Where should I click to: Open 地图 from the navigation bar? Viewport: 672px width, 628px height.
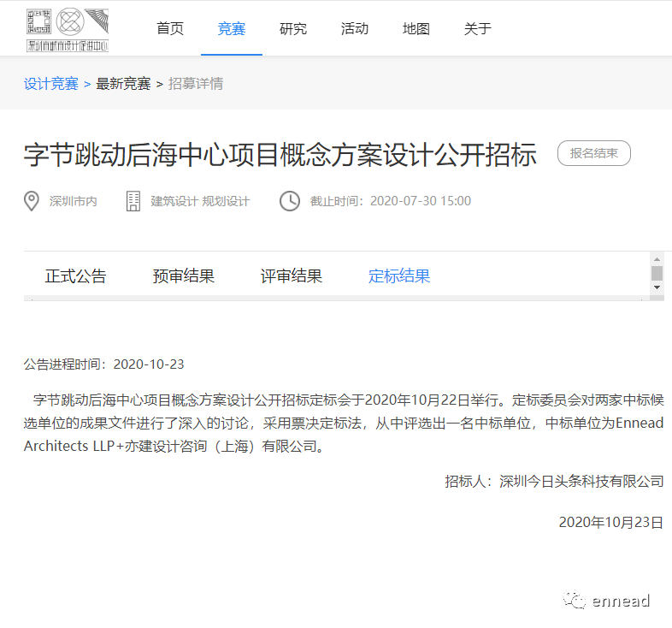click(416, 28)
